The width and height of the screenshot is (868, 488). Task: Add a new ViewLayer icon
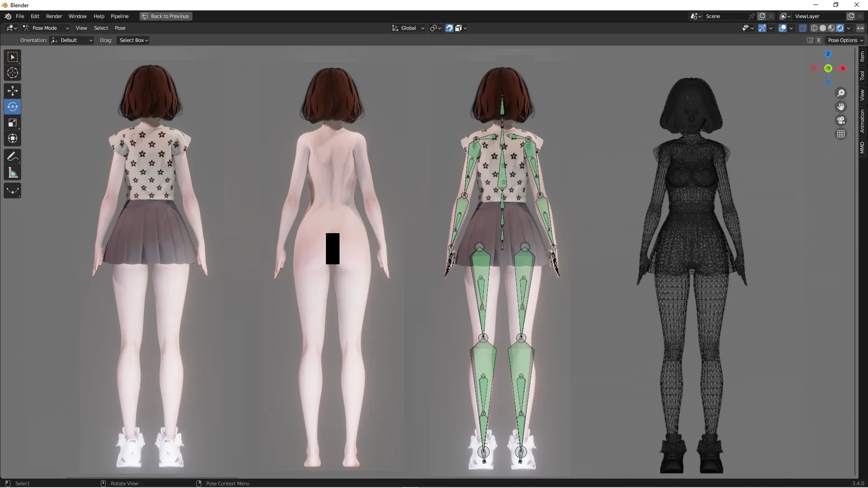(x=851, y=16)
